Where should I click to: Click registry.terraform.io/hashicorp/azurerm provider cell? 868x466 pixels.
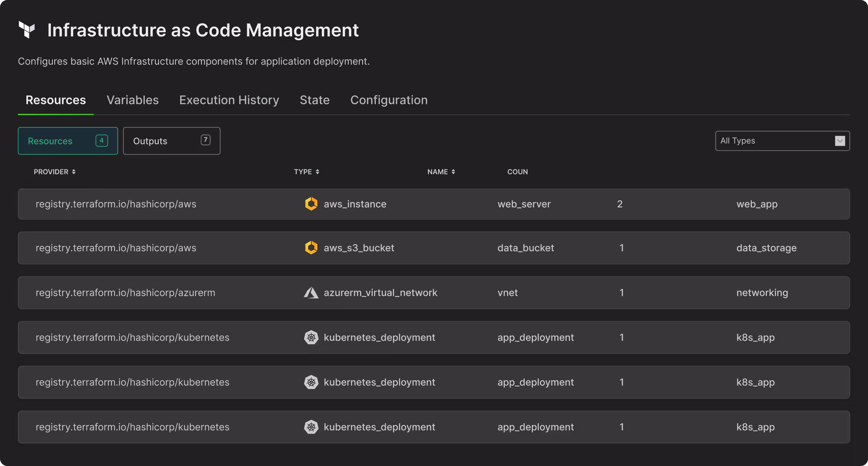125,293
